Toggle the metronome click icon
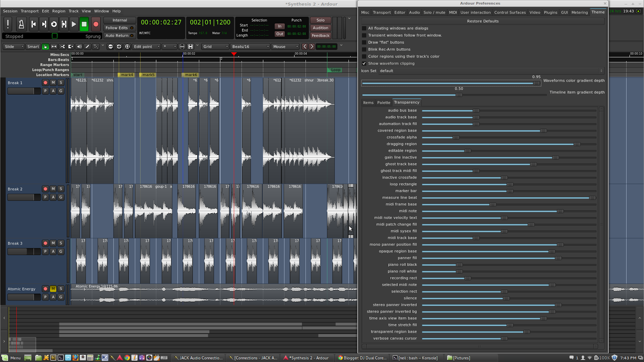The image size is (644, 362). pyautogui.click(x=21, y=24)
